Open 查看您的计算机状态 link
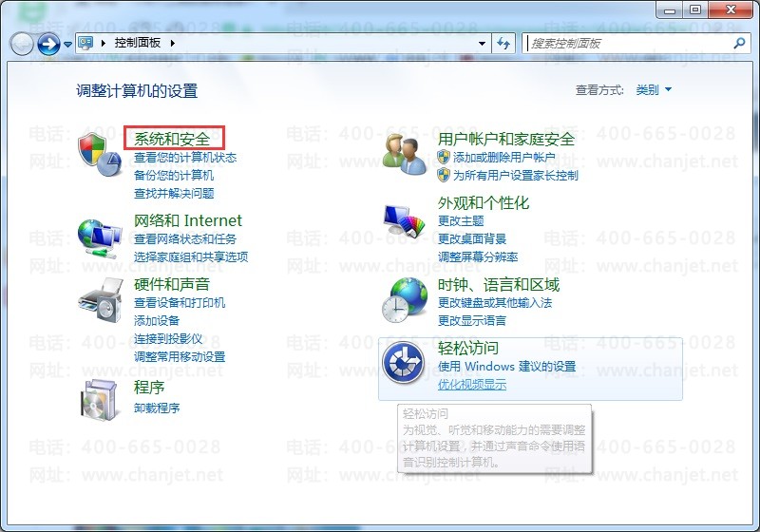The height and width of the screenshot is (532, 760). 185,158
